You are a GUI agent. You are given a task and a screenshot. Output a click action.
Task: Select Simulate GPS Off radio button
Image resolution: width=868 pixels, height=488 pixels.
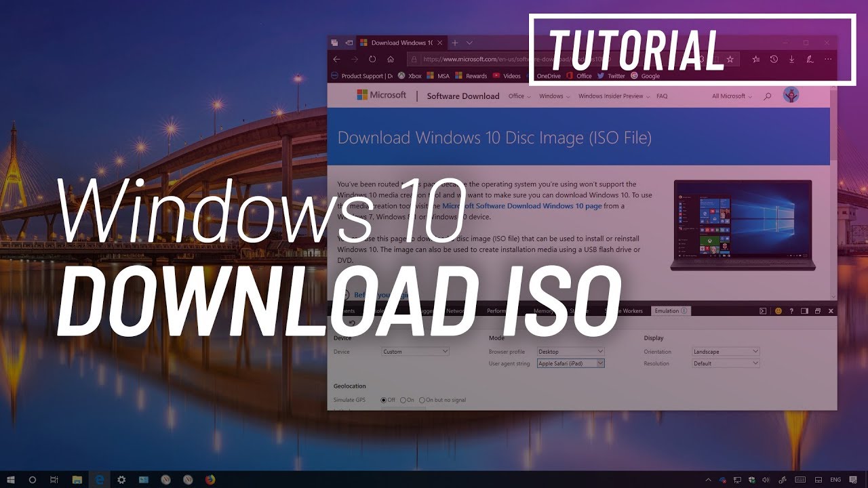384,400
